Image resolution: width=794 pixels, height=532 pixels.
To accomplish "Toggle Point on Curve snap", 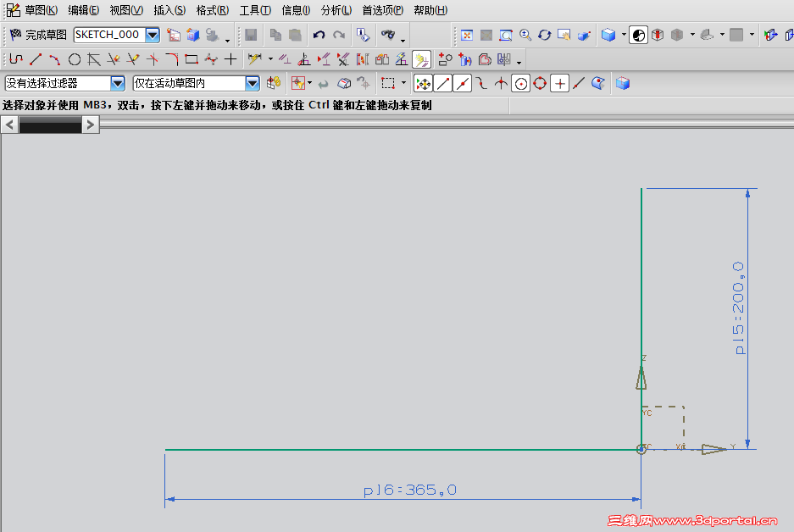I will pyautogui.click(x=579, y=84).
